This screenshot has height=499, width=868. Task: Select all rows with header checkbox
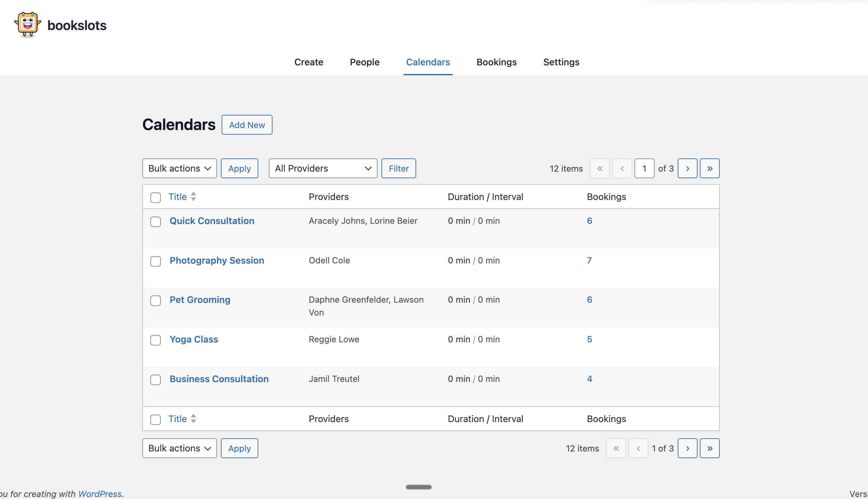[155, 197]
